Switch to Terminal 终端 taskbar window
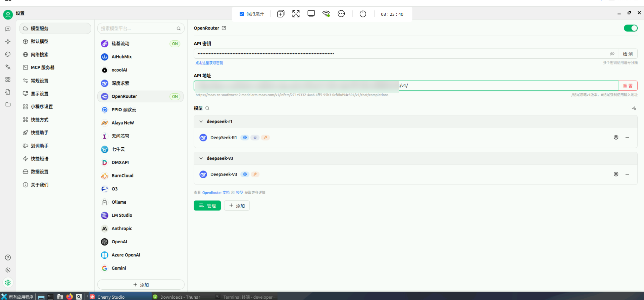The width and height of the screenshot is (644, 300). (246, 297)
